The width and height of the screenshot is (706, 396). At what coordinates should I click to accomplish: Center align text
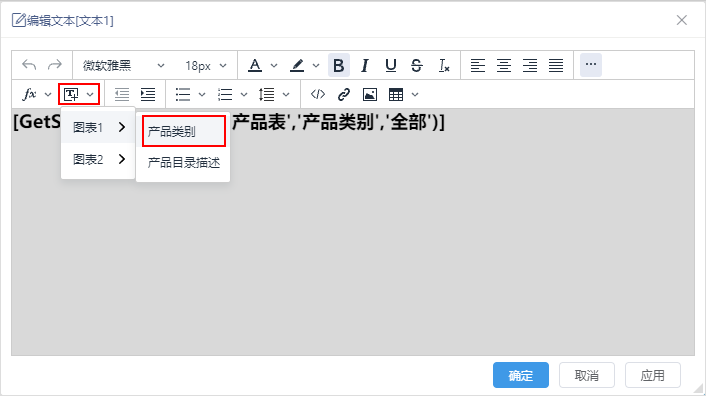coord(504,66)
